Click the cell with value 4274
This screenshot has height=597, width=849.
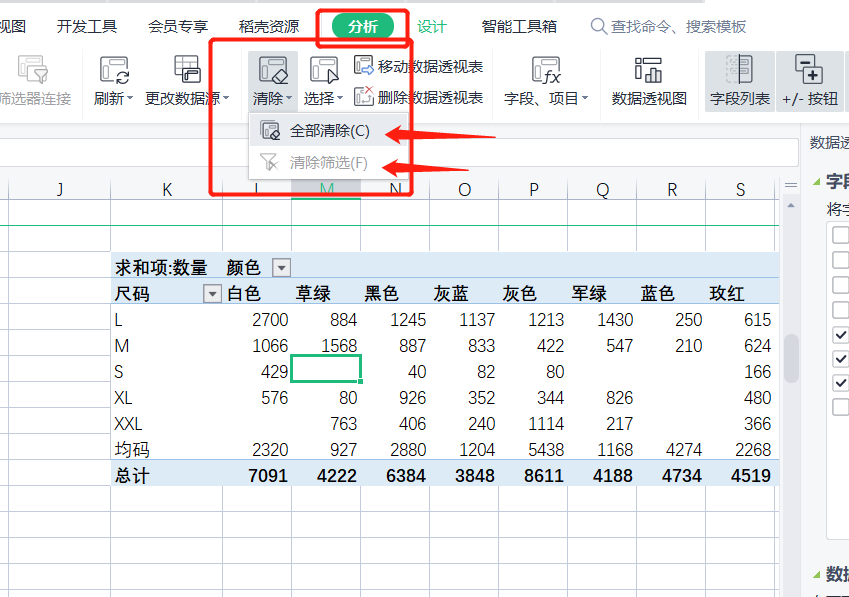point(671,450)
